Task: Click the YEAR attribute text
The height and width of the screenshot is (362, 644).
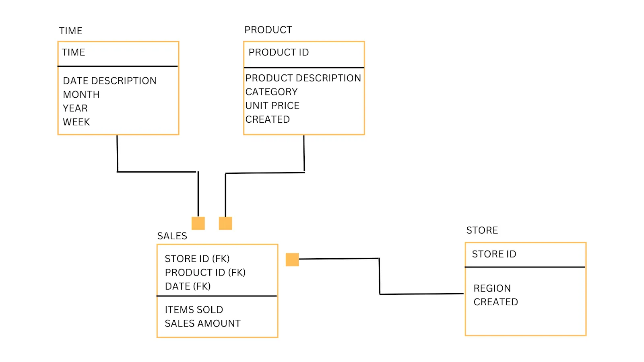Action: click(x=75, y=108)
